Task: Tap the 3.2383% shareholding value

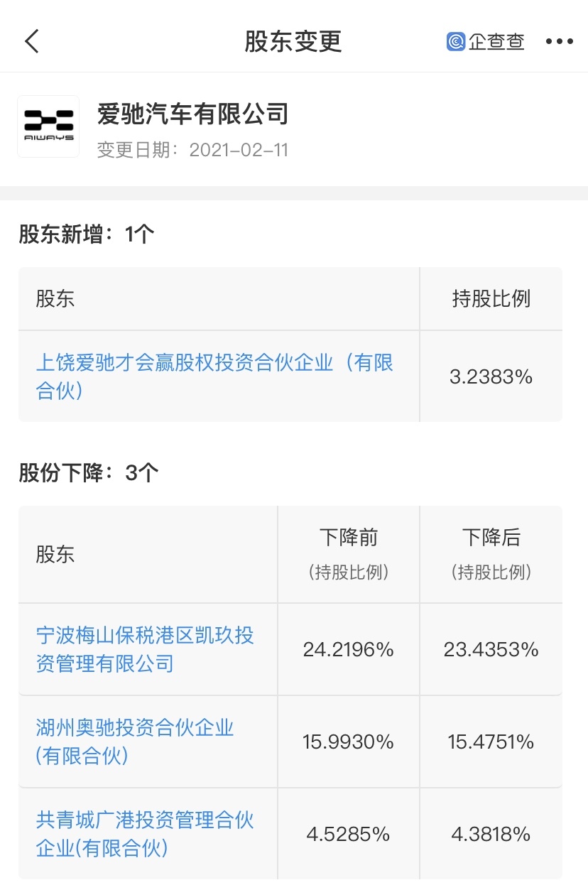Action: click(491, 376)
